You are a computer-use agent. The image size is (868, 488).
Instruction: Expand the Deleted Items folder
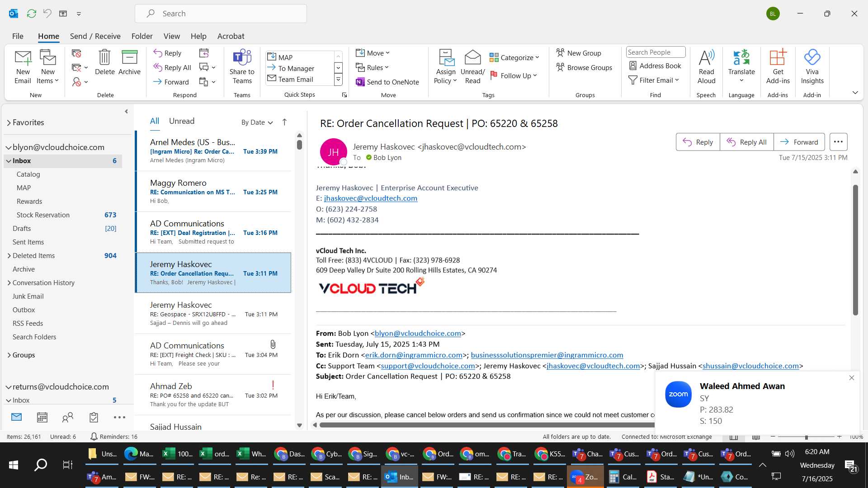[9, 256]
